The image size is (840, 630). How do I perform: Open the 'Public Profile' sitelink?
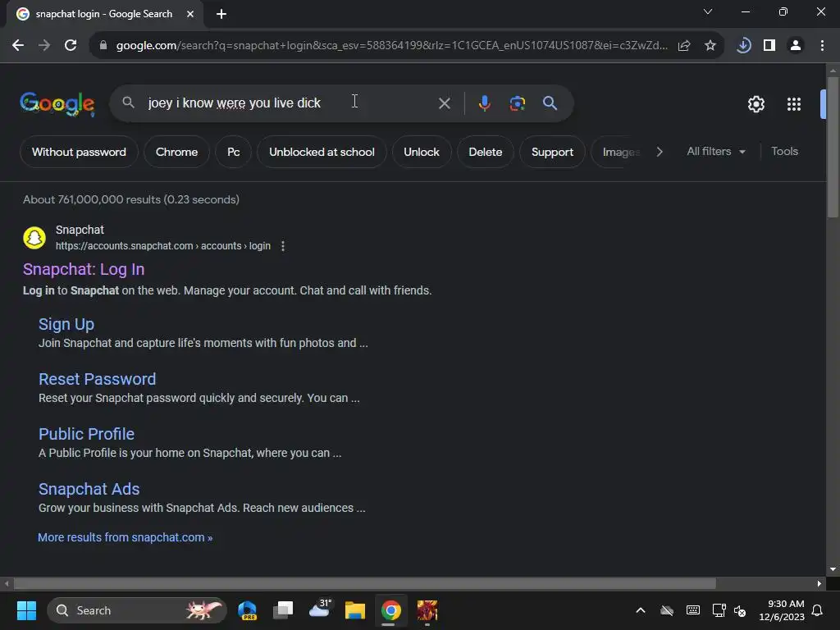tap(86, 435)
